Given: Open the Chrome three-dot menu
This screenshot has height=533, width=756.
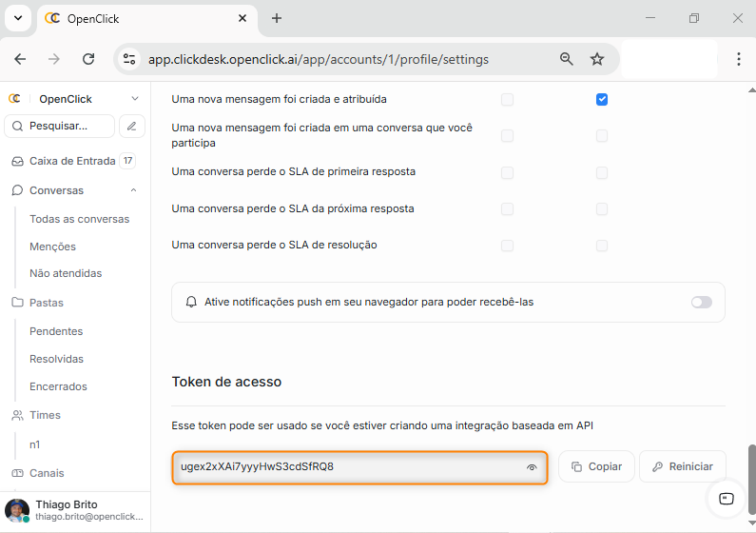Looking at the screenshot, I should (x=739, y=59).
